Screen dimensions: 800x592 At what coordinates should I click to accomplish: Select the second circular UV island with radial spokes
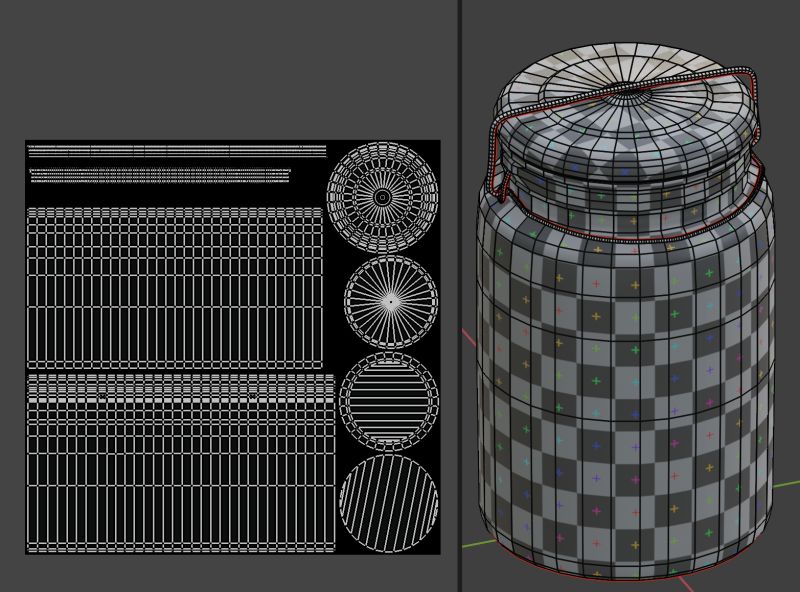pos(390,300)
